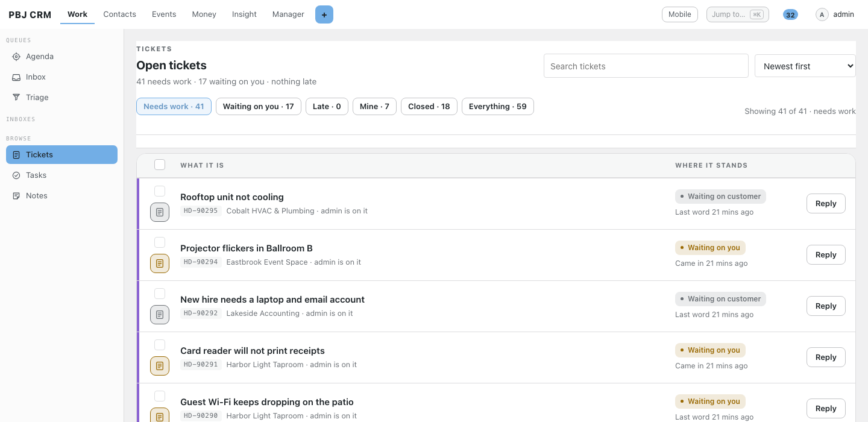Click the blue plus quick-add button
The height and width of the screenshot is (422, 868).
pos(324,14)
